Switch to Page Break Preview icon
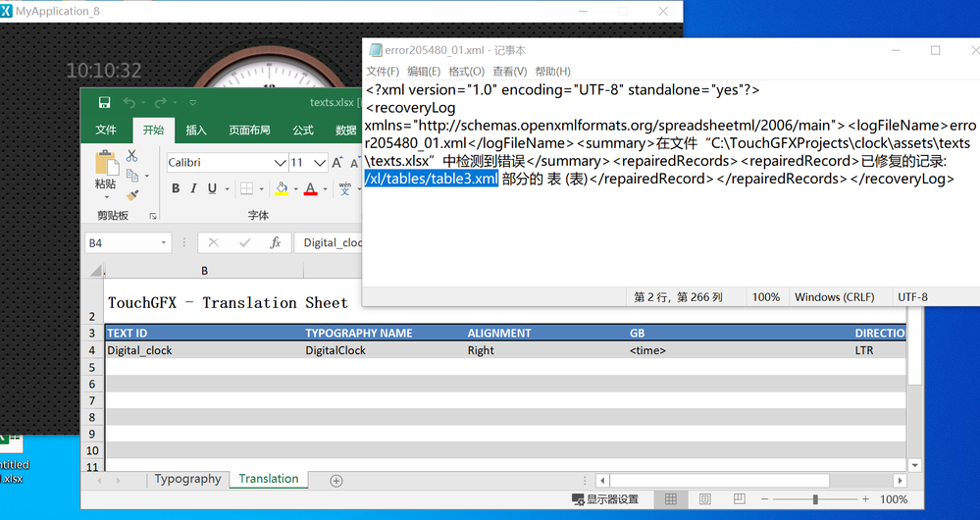Viewport: 980px width, 520px height. [x=740, y=498]
